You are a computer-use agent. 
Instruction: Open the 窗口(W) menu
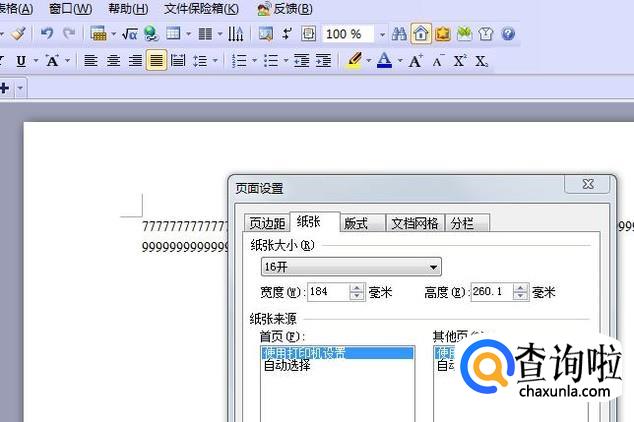coord(70,9)
